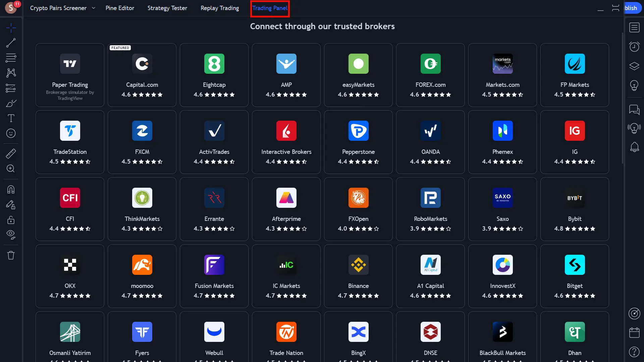Select the easyMarkets broker logo
The height and width of the screenshot is (362, 644).
click(x=358, y=64)
